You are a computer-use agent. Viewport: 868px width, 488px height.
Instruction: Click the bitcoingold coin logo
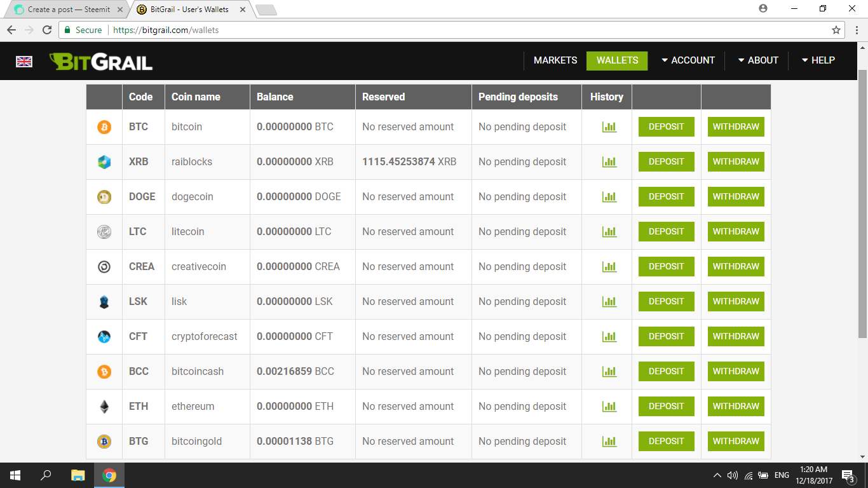[x=104, y=442]
